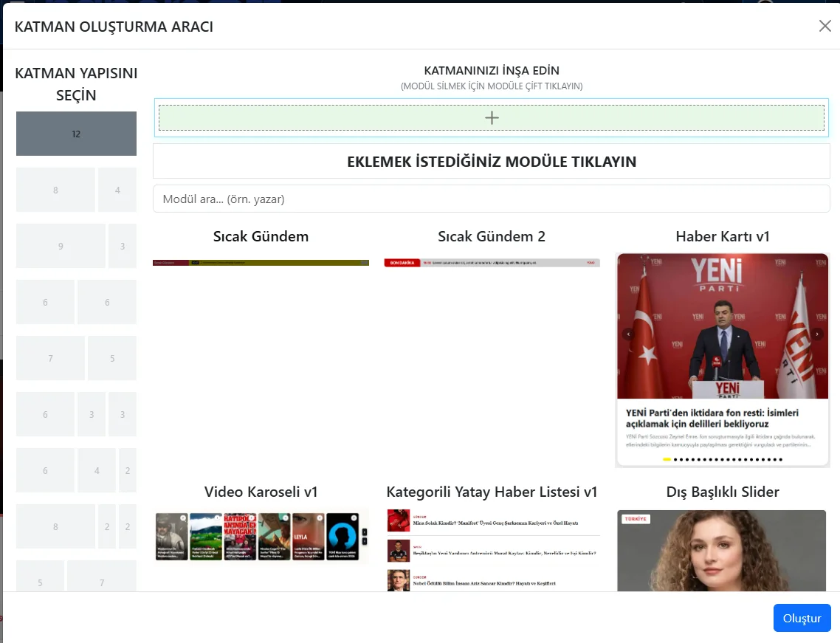Add the Sıcak Gündem 2 ticker preview
Viewport: 840px width, 643px height.
[x=492, y=263]
